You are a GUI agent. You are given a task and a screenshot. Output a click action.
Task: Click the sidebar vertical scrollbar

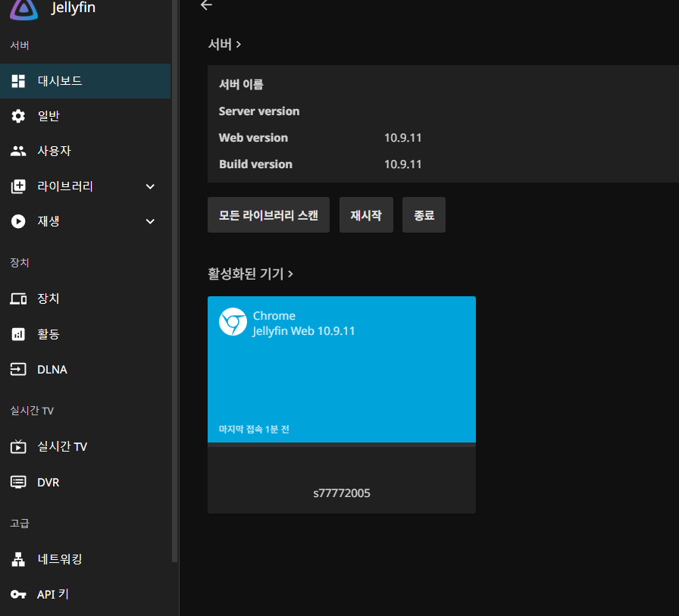coord(175,281)
